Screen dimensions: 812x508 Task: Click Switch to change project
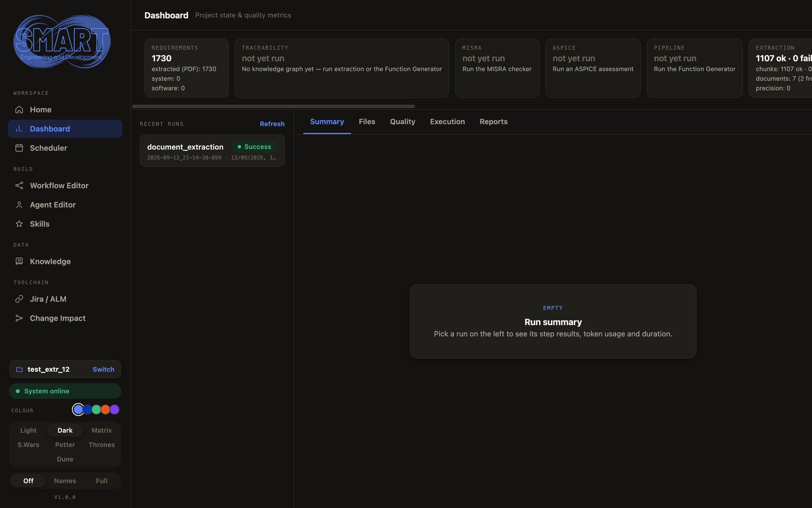103,369
